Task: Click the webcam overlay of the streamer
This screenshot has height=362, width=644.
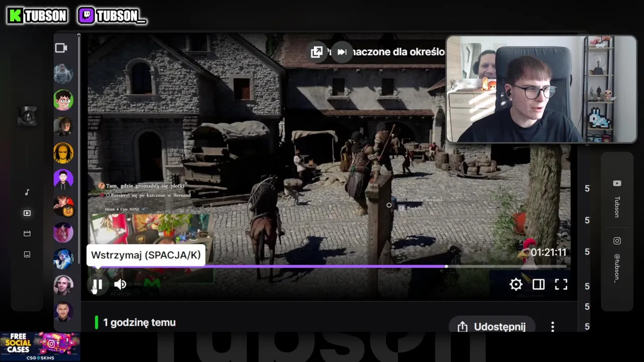Action: click(x=541, y=89)
